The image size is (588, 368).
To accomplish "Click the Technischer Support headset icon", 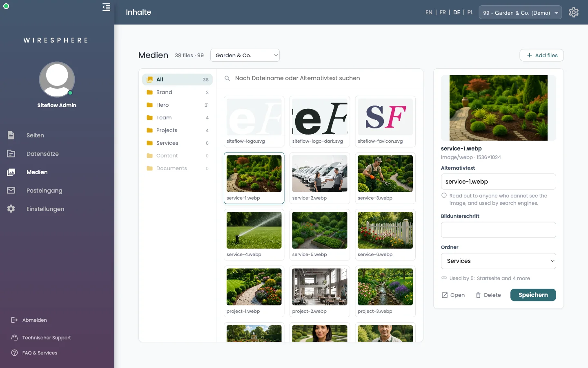I will (x=15, y=338).
